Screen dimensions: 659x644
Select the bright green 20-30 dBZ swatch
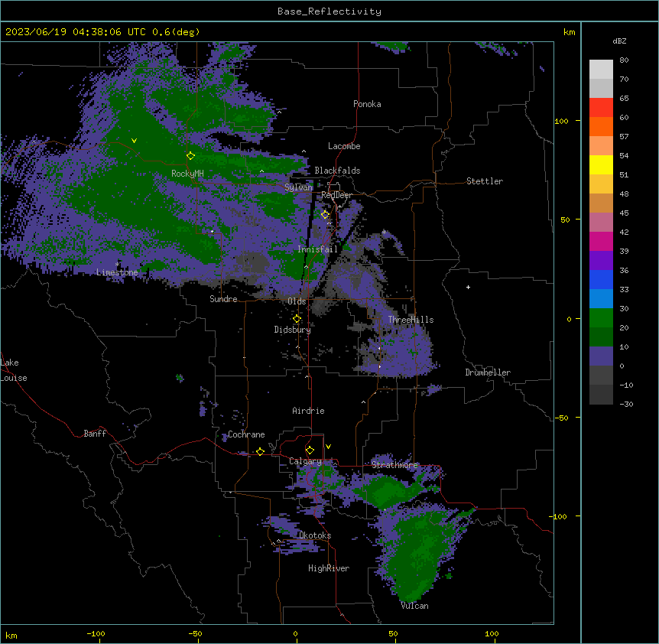[601, 318]
